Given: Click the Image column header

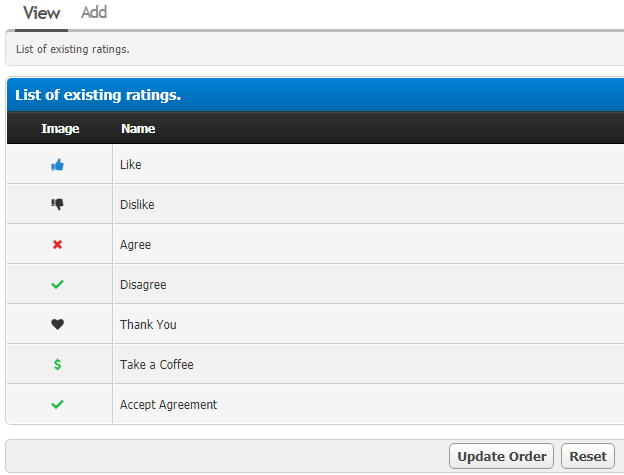Looking at the screenshot, I should [x=60, y=129].
